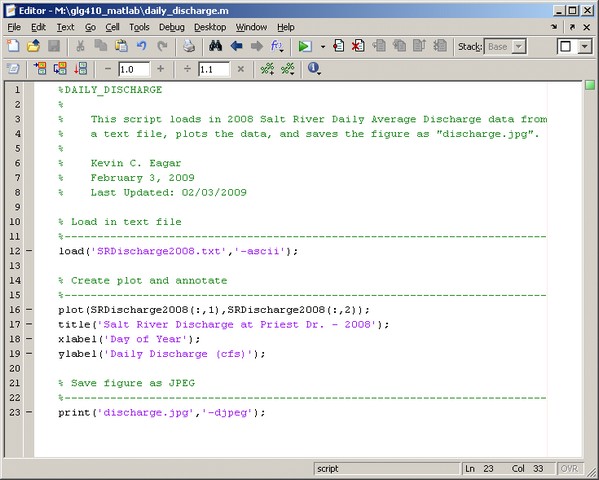Viewport: 599px width, 480px height.
Task: Click the debug Step In icon
Action: pos(399,46)
